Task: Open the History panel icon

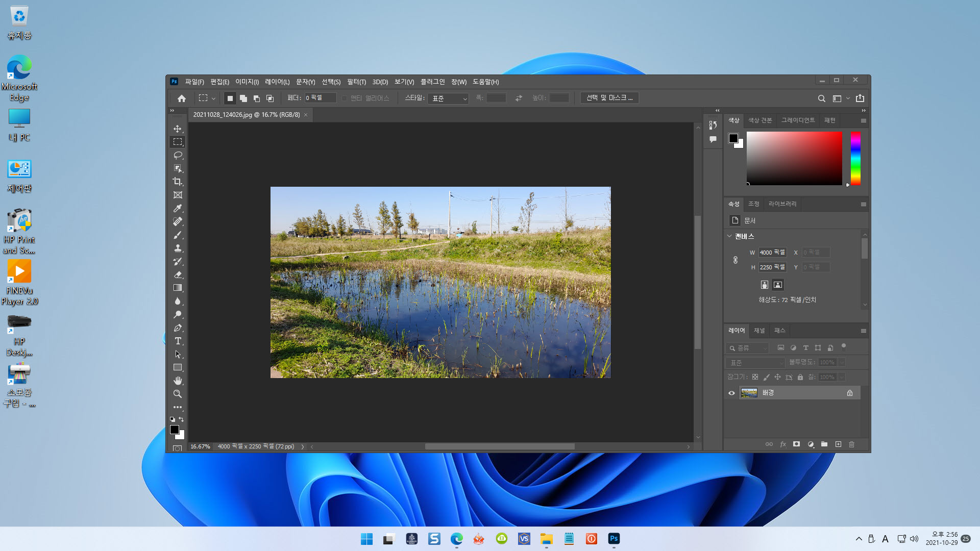Action: [x=713, y=124]
